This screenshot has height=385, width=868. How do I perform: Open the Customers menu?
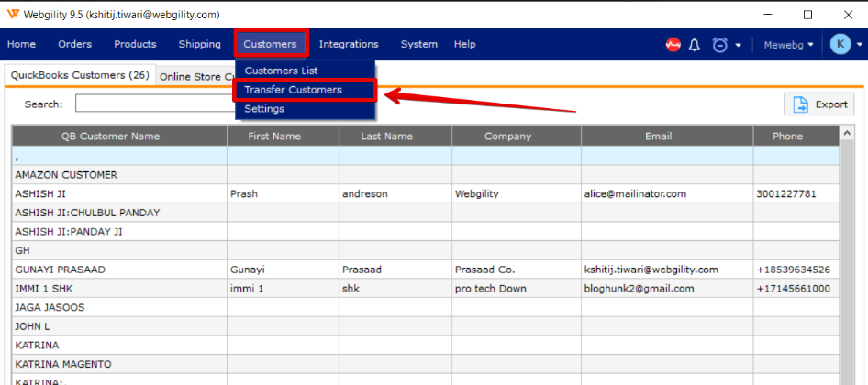tap(271, 44)
